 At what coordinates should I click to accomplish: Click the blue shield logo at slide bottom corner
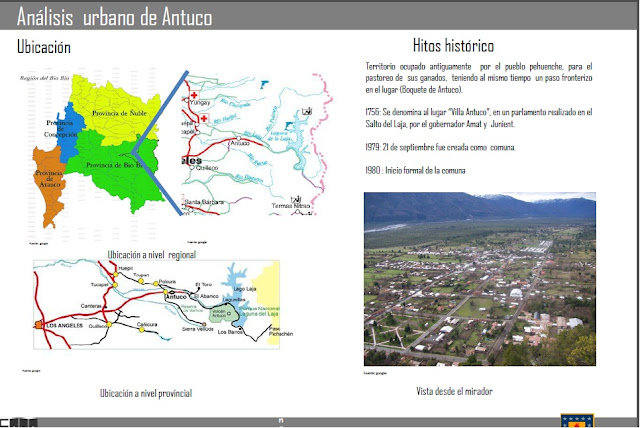point(577,420)
